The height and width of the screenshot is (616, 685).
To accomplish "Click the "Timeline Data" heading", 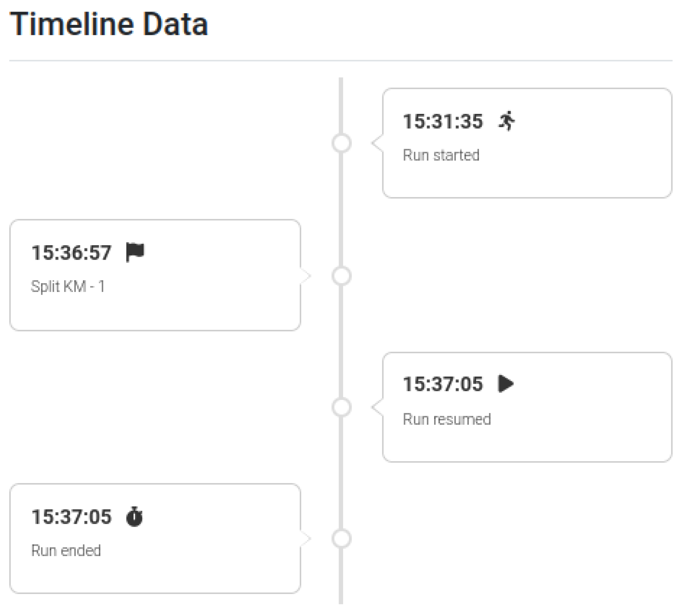I will click(x=108, y=24).
